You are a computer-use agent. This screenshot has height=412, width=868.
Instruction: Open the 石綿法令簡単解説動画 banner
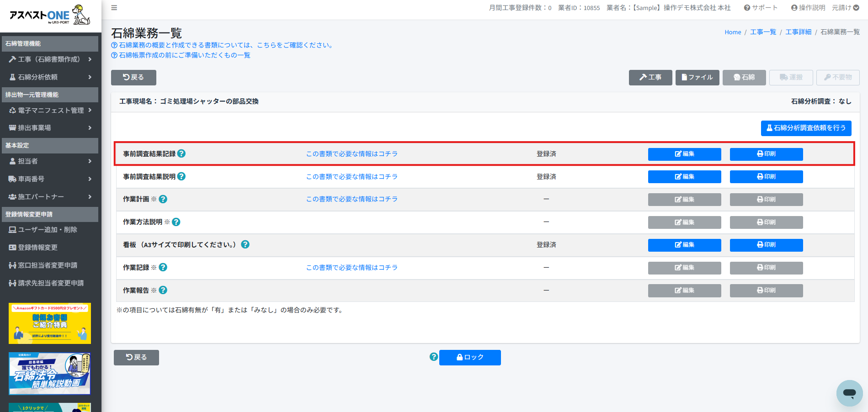50,374
